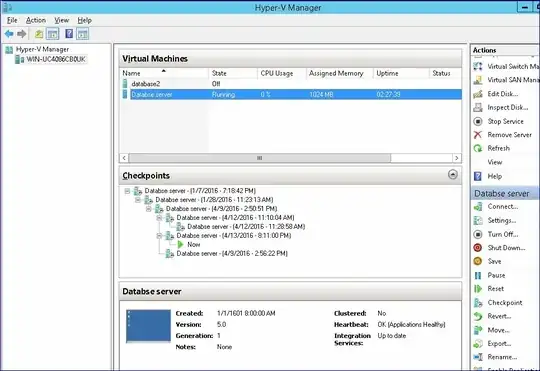Screen dimensions: 540x371
Task: Sort virtual machines by State column
Action: (233, 73)
